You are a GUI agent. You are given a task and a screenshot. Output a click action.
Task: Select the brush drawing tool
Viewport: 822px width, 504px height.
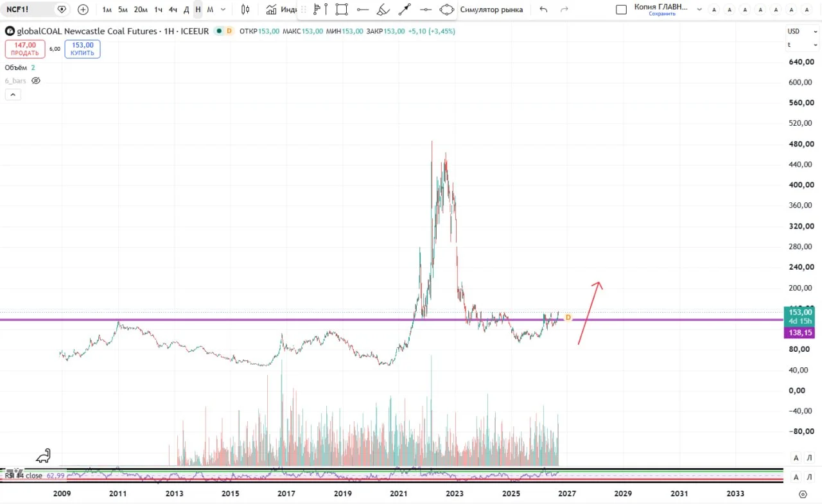tap(383, 10)
